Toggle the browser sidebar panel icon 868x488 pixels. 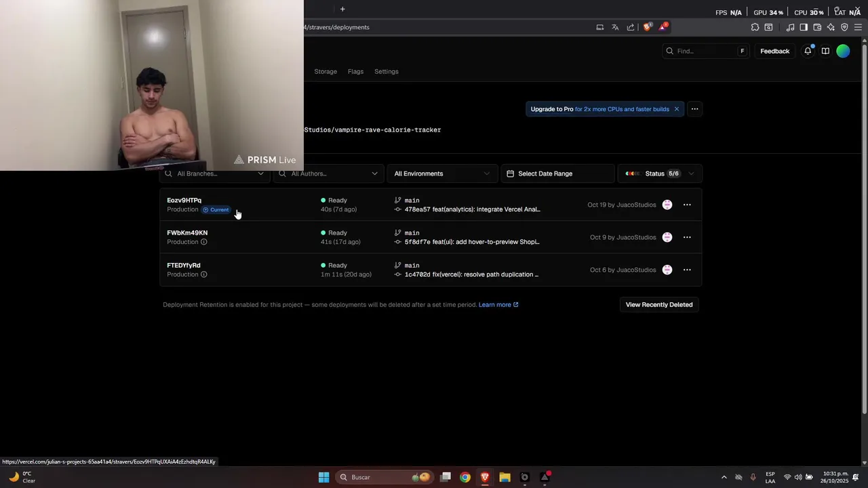tap(804, 27)
